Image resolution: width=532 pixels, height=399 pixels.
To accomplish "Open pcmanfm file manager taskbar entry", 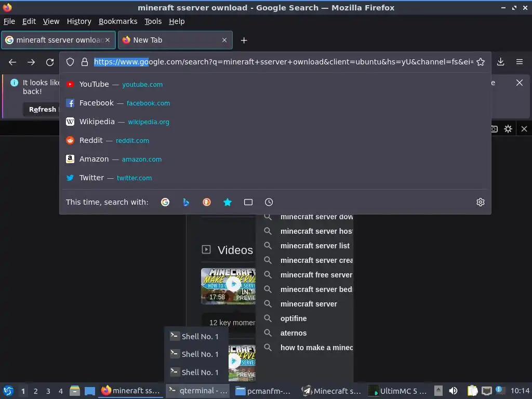I will click(263, 391).
